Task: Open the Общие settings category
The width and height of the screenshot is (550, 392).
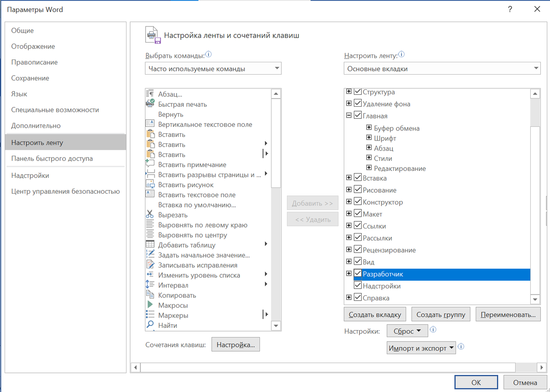Action: (66, 30)
